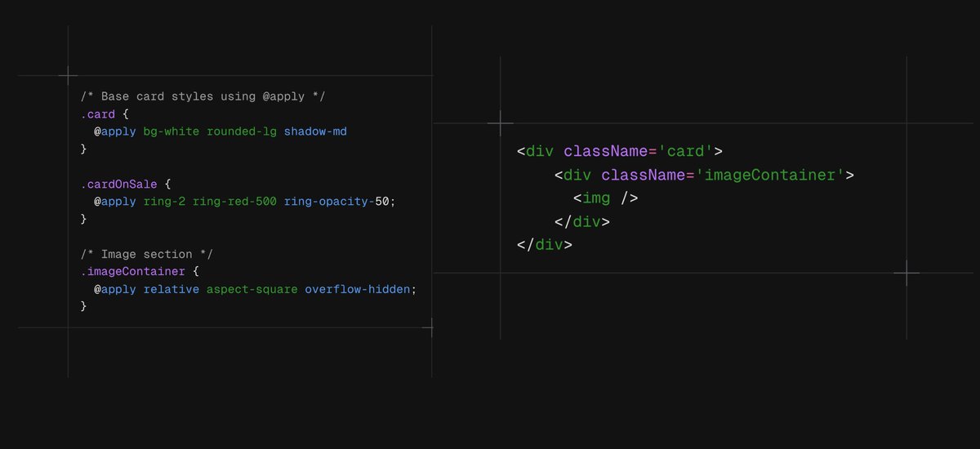Click the opening div with className='card'

[620, 151]
